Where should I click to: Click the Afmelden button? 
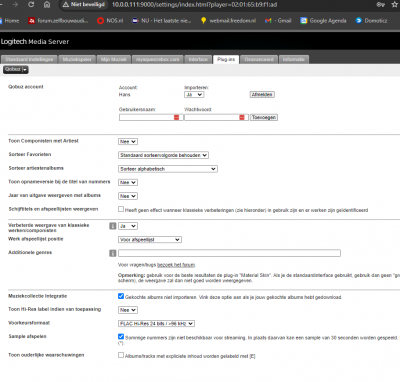[262, 95]
